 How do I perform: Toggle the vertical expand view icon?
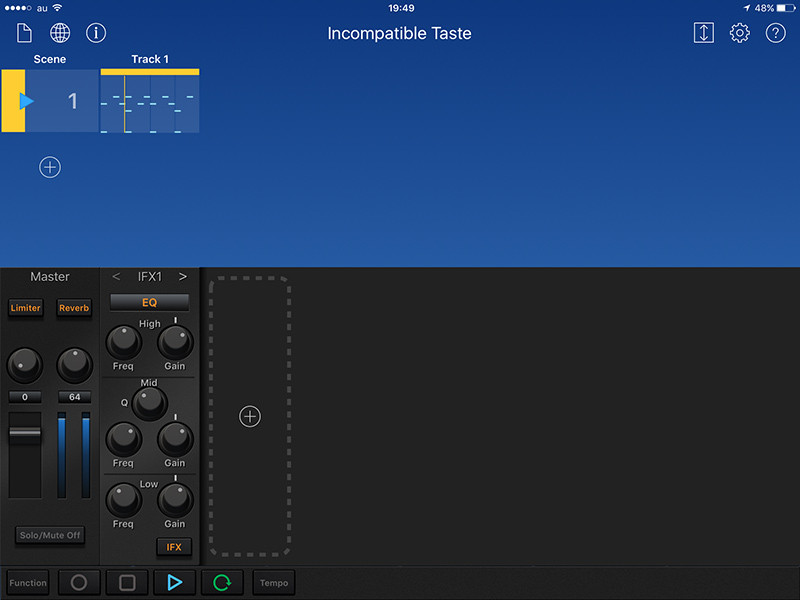click(704, 33)
